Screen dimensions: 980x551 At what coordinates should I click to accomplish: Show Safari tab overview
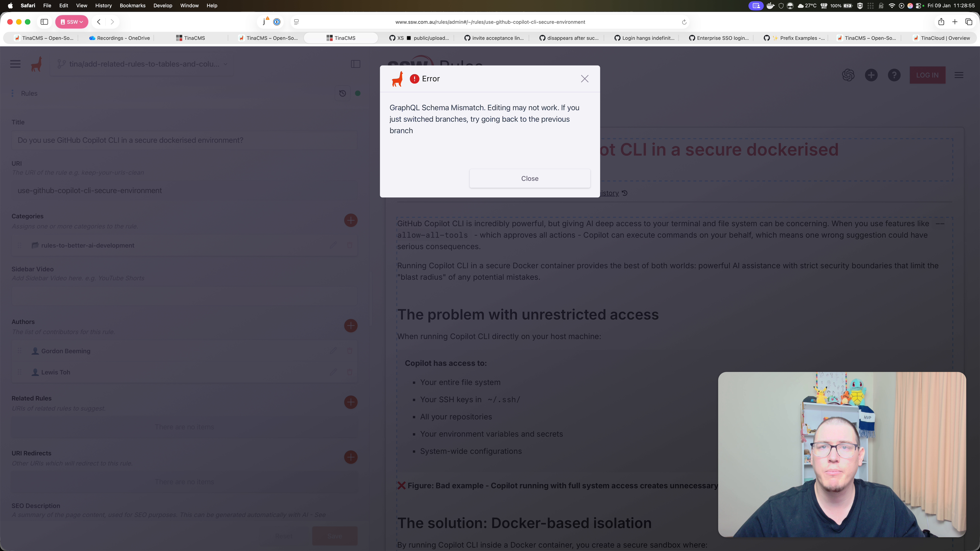coord(969,22)
